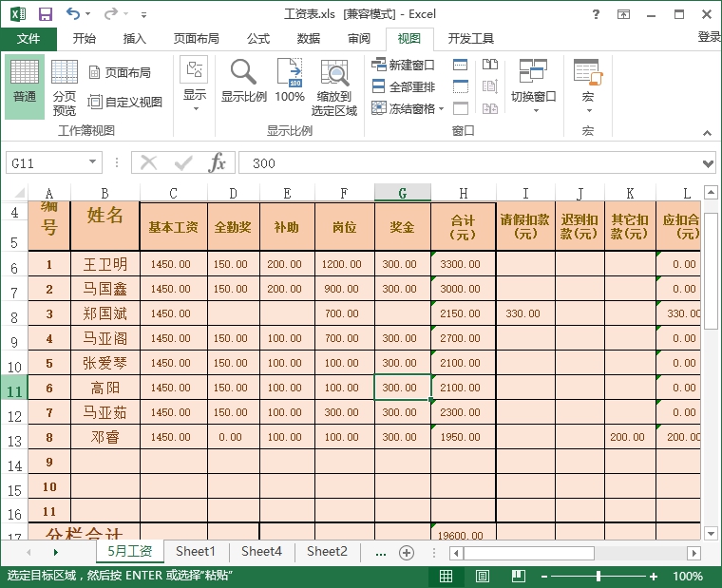The height and width of the screenshot is (588, 722).
Task: Switch to the 审阅 ribbon tab
Action: tap(359, 39)
